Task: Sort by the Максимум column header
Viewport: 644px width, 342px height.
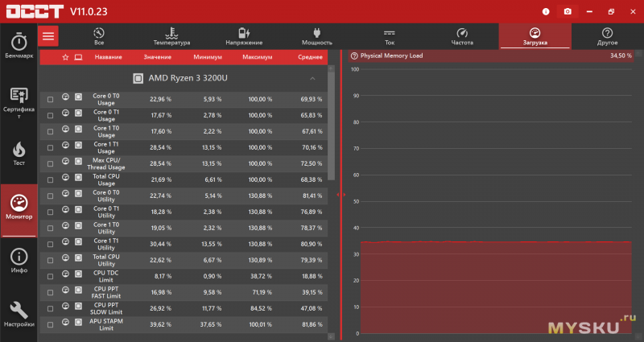Action: [x=258, y=57]
